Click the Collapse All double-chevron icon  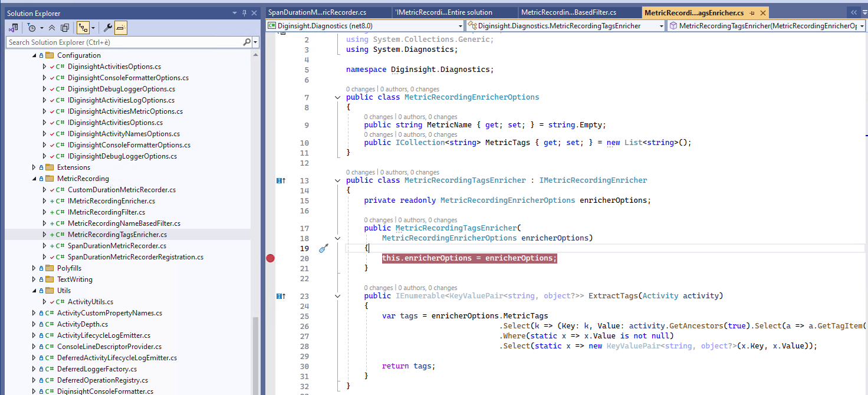click(52, 28)
